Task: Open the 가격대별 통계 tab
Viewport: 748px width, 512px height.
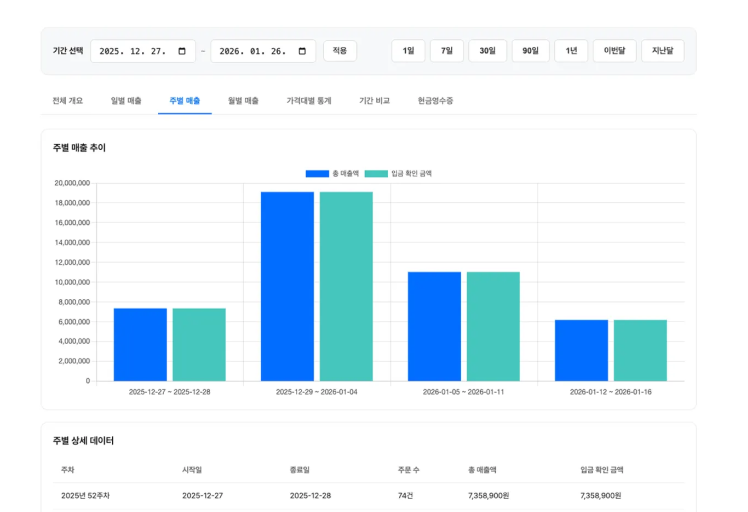Action: (x=309, y=101)
